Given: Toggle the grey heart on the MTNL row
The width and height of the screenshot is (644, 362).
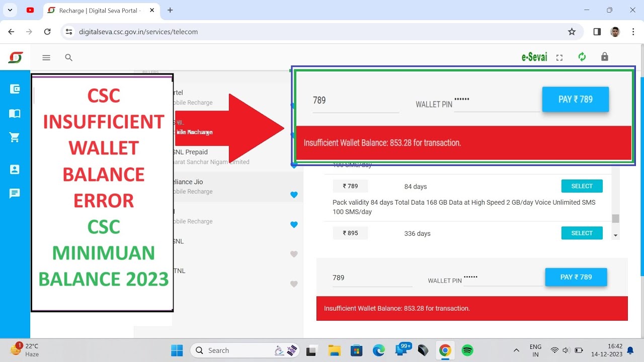Looking at the screenshot, I should click(x=294, y=284).
